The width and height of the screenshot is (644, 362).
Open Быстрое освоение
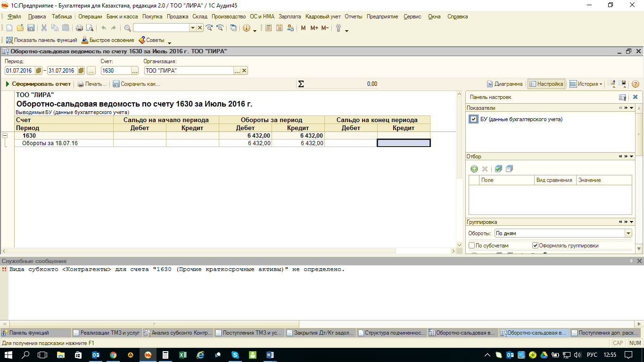tap(108, 41)
